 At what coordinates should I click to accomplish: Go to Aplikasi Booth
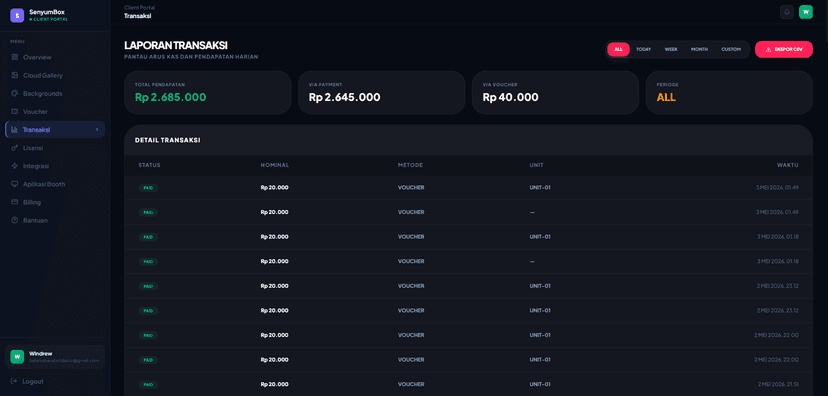55,184
